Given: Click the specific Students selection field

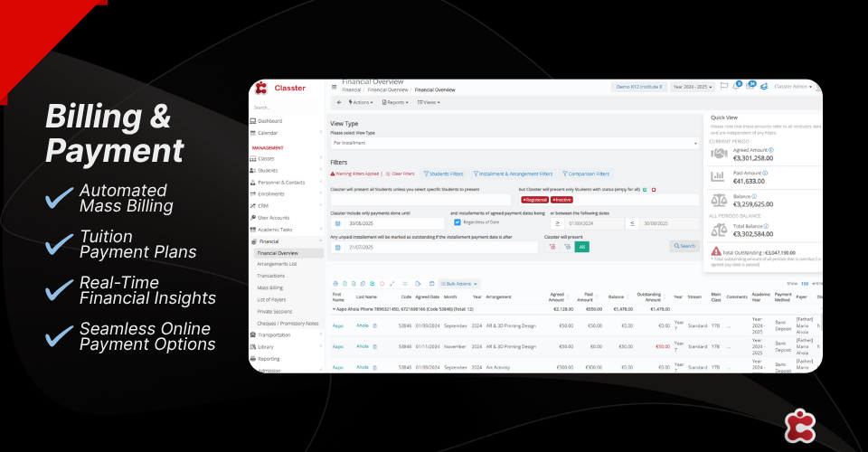Looking at the screenshot, I should tap(420, 200).
